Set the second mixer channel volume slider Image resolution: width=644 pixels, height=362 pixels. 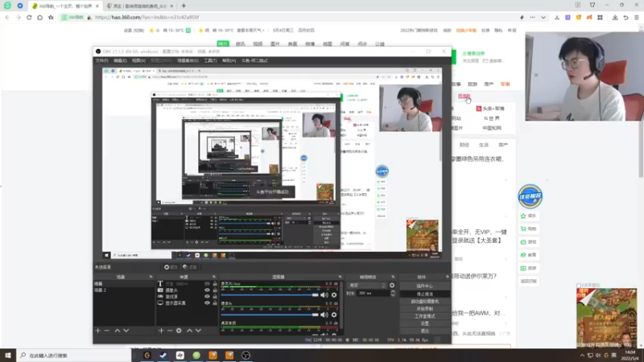(x=270, y=315)
